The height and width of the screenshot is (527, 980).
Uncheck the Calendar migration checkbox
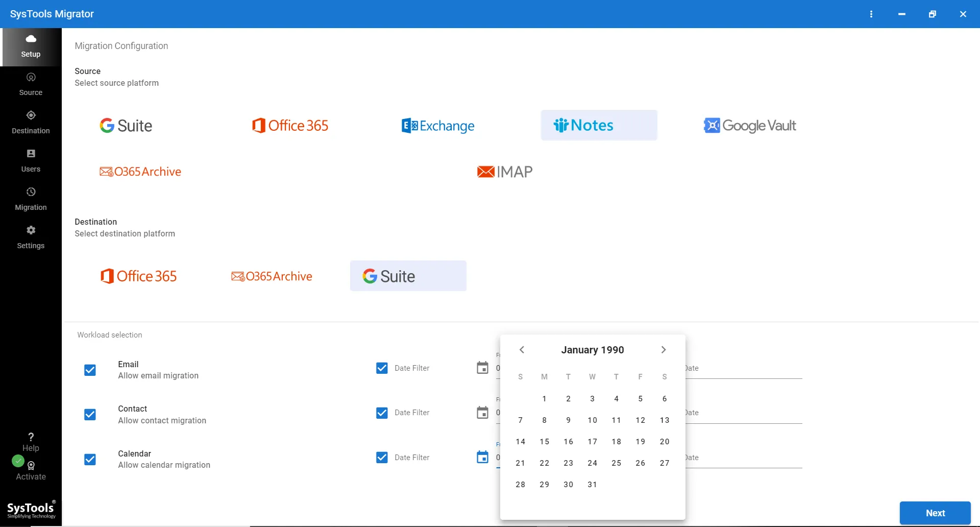coord(90,459)
